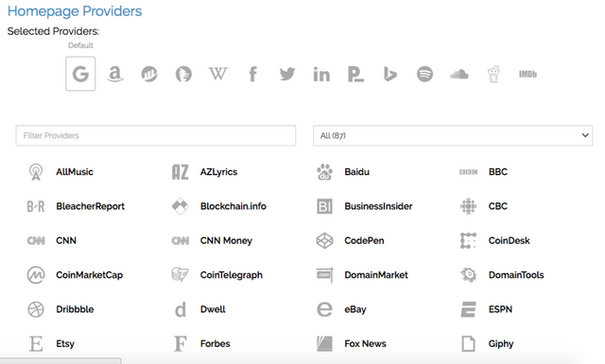Screen dimensions: 605x364
Task: Click the Amazon selected provider icon
Action: (x=114, y=74)
